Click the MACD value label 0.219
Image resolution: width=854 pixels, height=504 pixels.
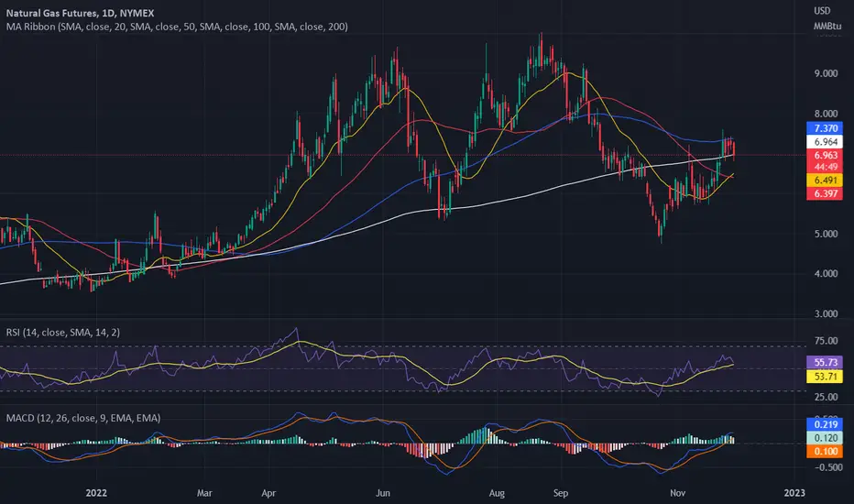pyautogui.click(x=825, y=424)
